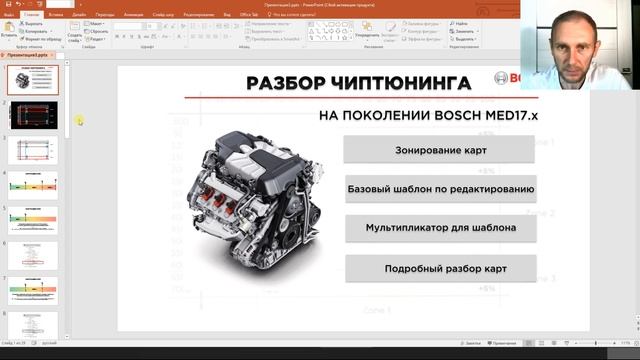Open Notes (Заметки) in the status bar

pyautogui.click(x=470, y=343)
